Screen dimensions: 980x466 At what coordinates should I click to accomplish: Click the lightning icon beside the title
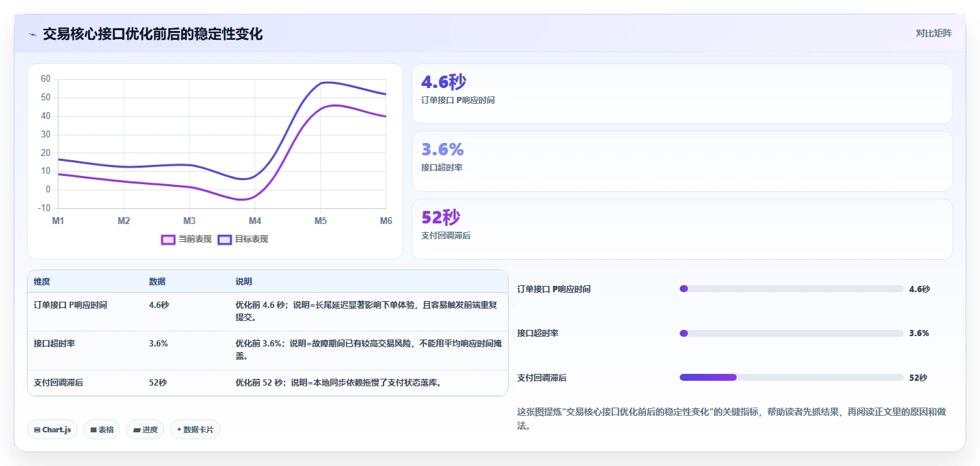pos(32,34)
